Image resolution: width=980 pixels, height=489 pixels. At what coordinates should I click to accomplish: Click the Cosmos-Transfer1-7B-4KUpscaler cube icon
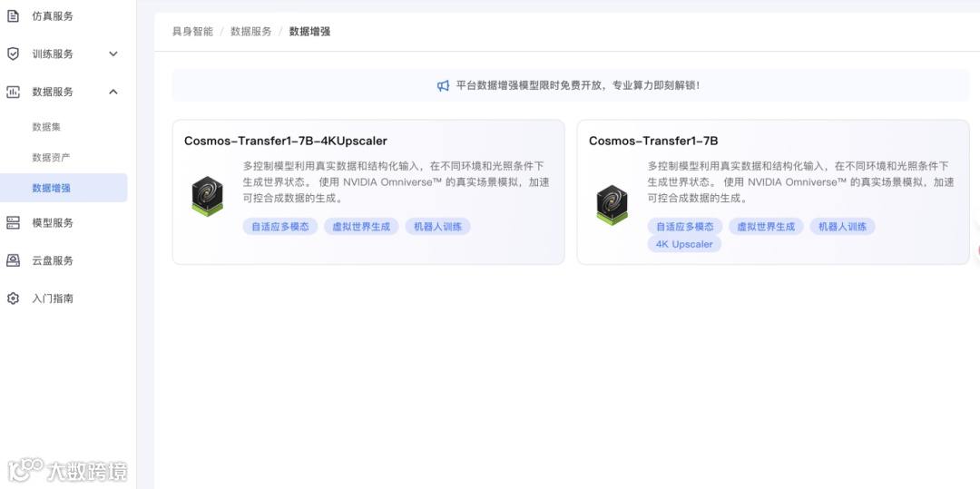(207, 196)
